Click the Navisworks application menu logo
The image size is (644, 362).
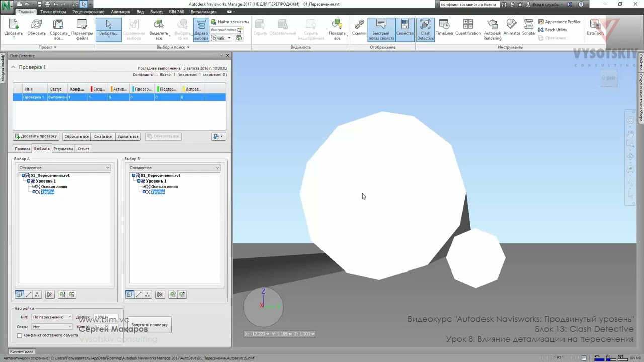tap(7, 6)
